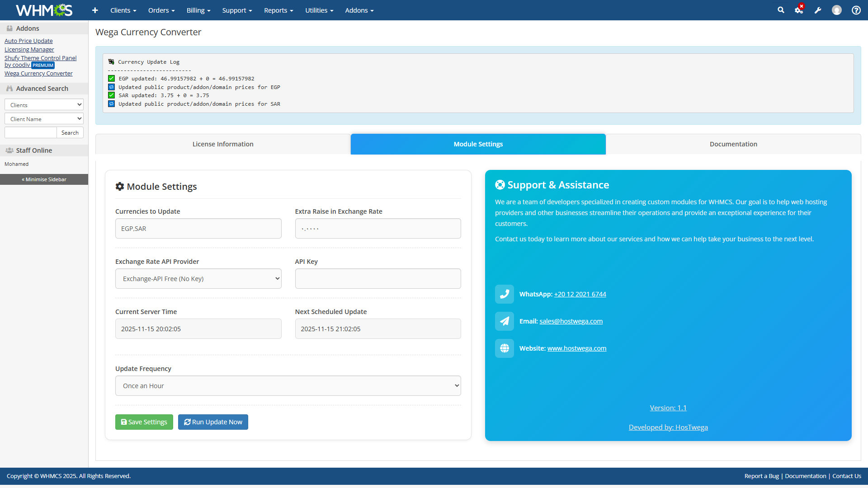
Task: Click the email paper plane icon
Action: point(505,321)
